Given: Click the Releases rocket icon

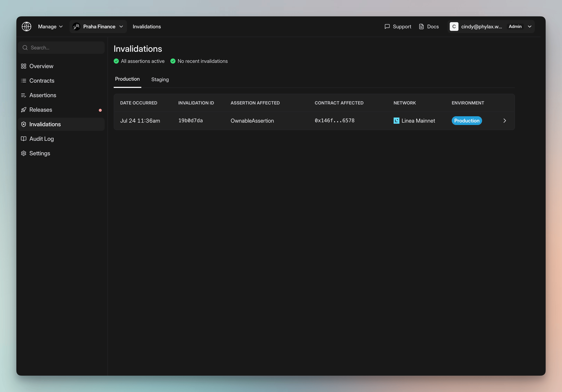Looking at the screenshot, I should click(x=23, y=110).
